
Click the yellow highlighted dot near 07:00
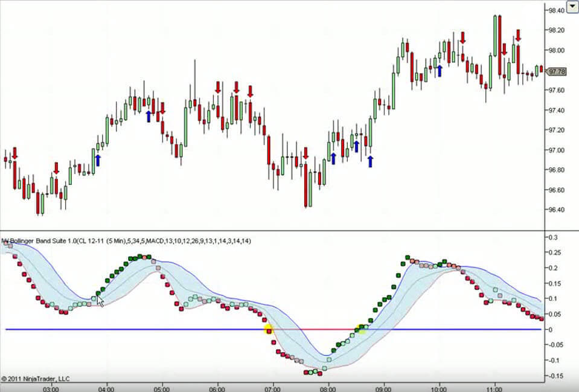coord(269,329)
